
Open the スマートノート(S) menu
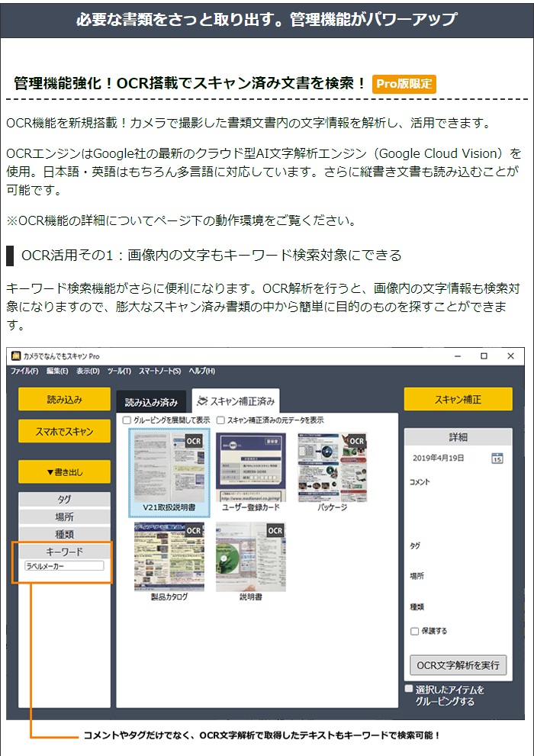coord(160,371)
